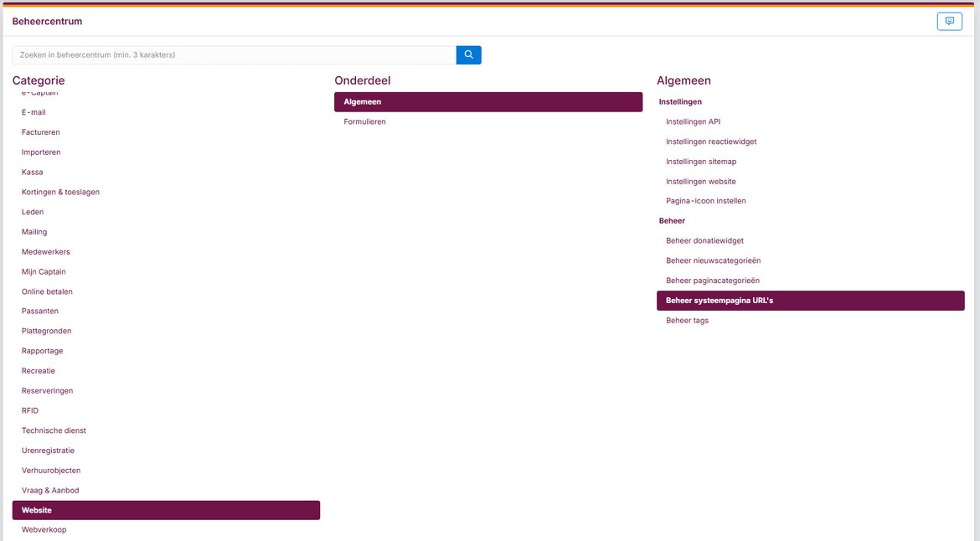Select the Technische dienst category
Viewport: 980px width, 541px height.
pyautogui.click(x=54, y=430)
